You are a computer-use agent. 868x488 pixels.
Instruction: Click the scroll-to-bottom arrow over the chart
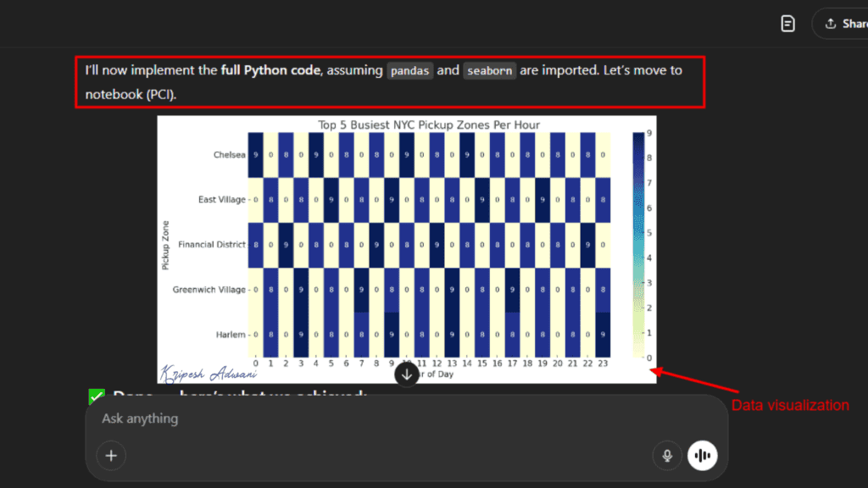[x=406, y=373]
